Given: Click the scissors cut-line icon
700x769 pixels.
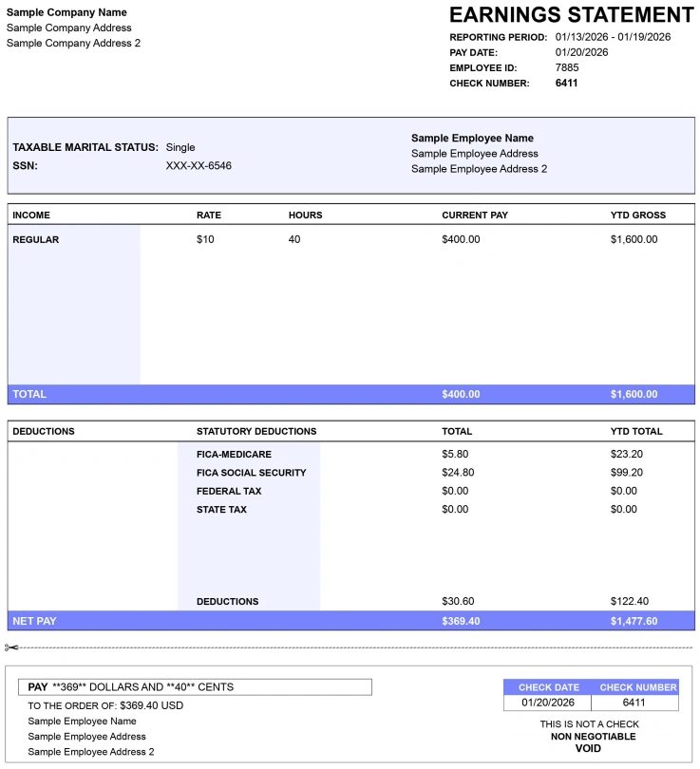Looking at the screenshot, I should point(10,647).
